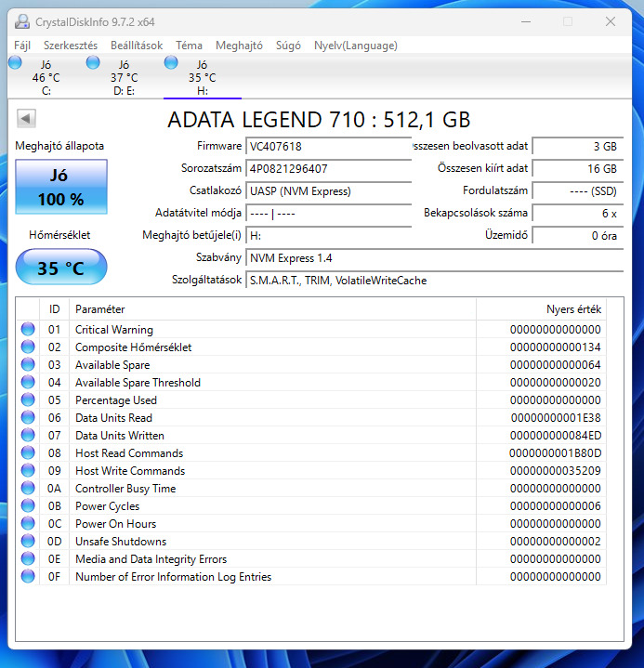Open the Nyelv(Language) menu
This screenshot has height=668, width=644.
[356, 46]
